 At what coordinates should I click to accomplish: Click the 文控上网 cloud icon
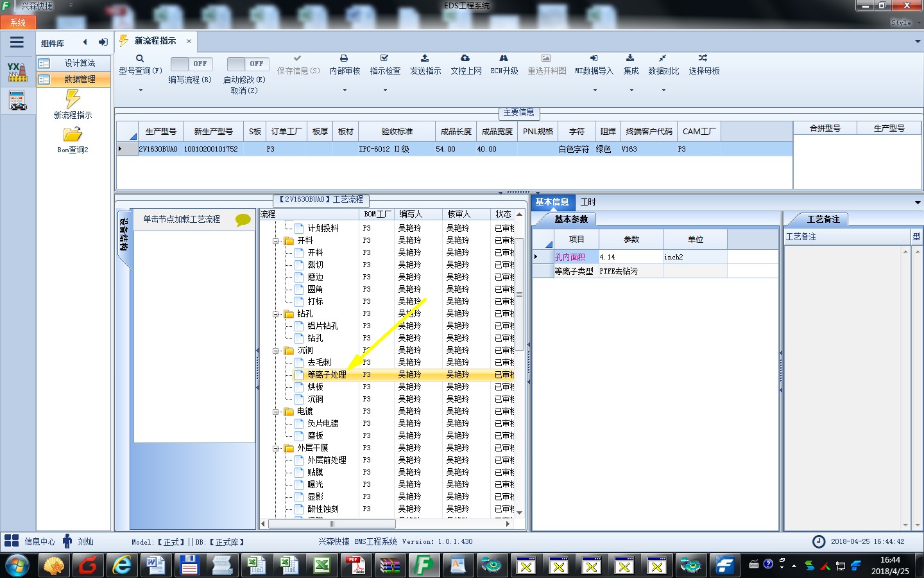pyautogui.click(x=465, y=58)
